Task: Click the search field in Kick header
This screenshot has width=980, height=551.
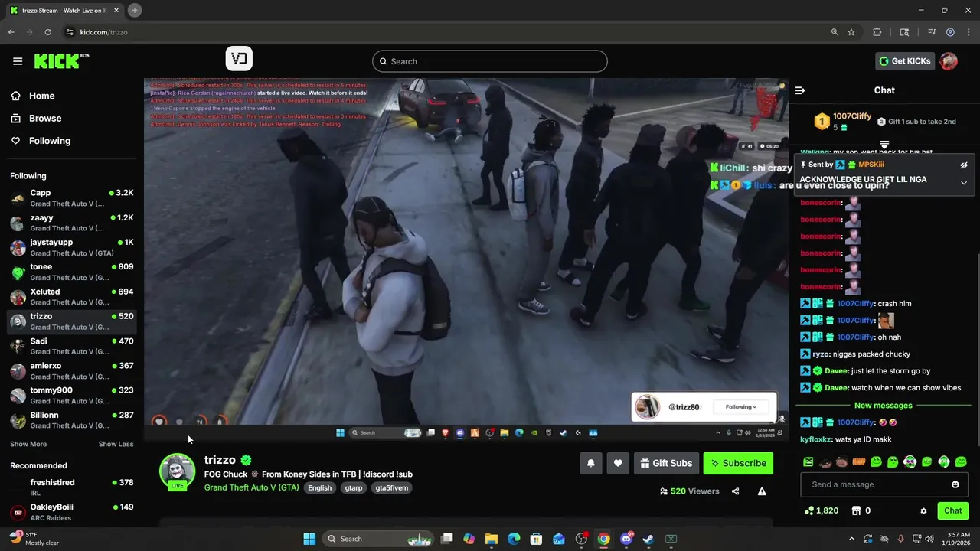Action: click(490, 61)
